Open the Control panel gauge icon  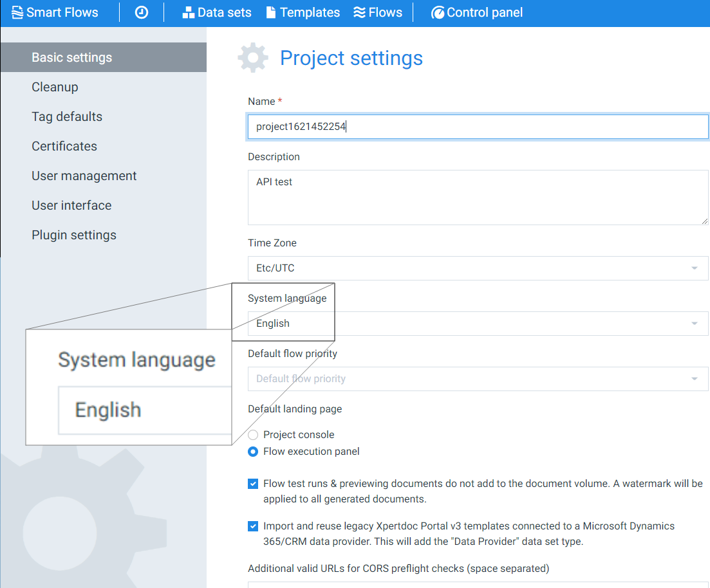tap(438, 12)
